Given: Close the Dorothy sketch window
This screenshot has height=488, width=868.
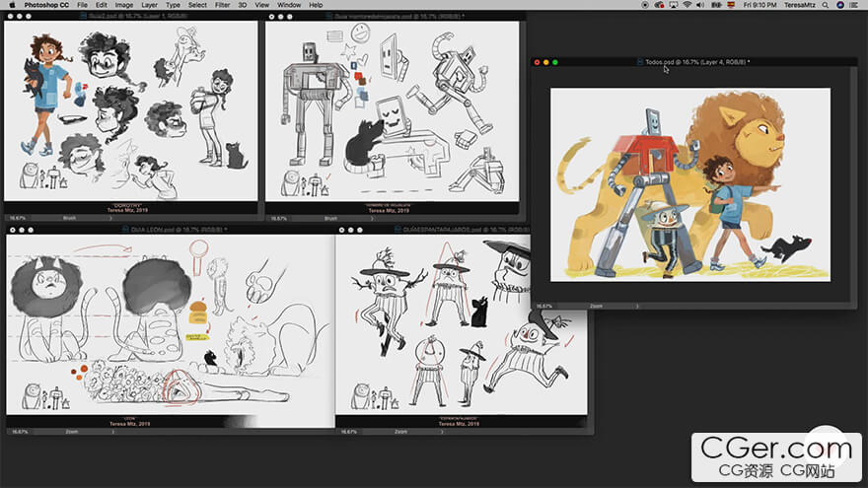Looking at the screenshot, I should click(11, 17).
